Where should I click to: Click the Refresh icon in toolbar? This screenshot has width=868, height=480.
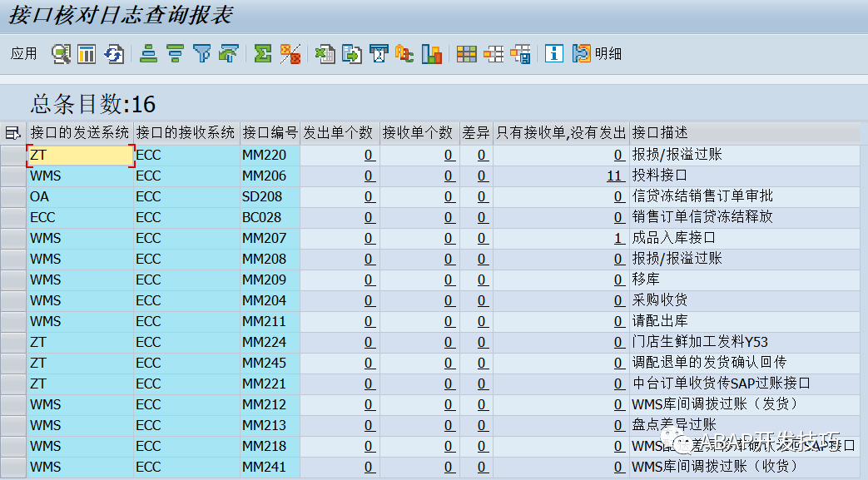click(x=113, y=54)
